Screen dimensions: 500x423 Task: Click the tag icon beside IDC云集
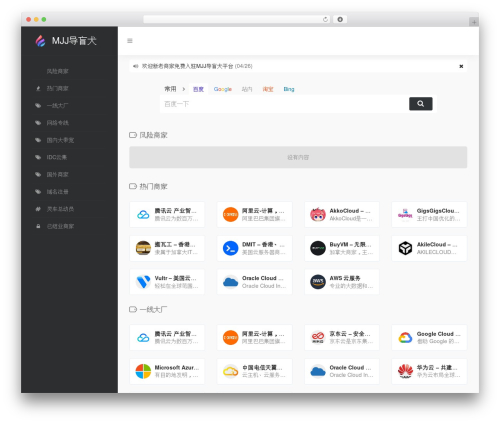click(x=38, y=157)
